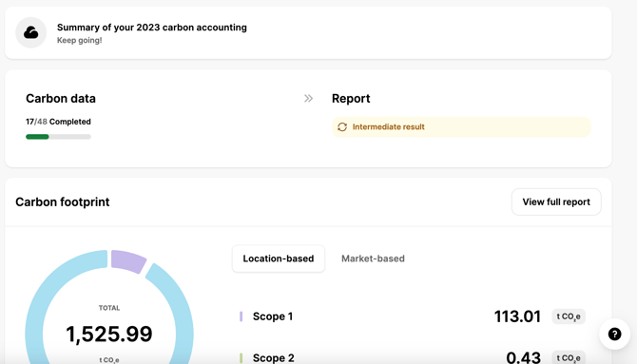Open the help question mark button
This screenshot has width=637, height=364.
[x=614, y=334]
